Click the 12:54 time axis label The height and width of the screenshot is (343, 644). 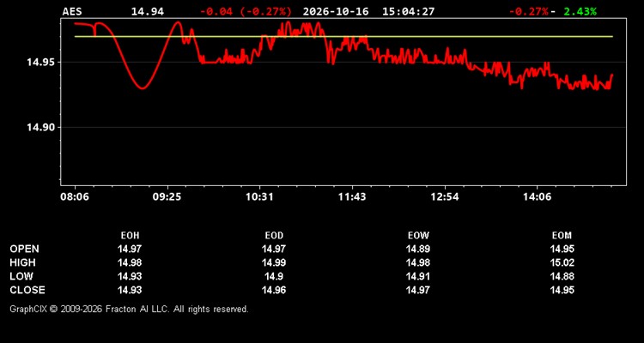445,197
